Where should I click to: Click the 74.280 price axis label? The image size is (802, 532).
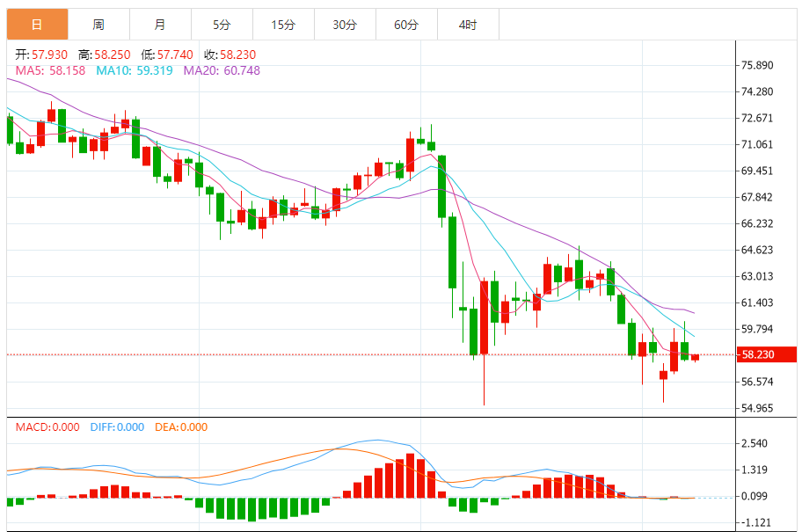click(x=757, y=91)
